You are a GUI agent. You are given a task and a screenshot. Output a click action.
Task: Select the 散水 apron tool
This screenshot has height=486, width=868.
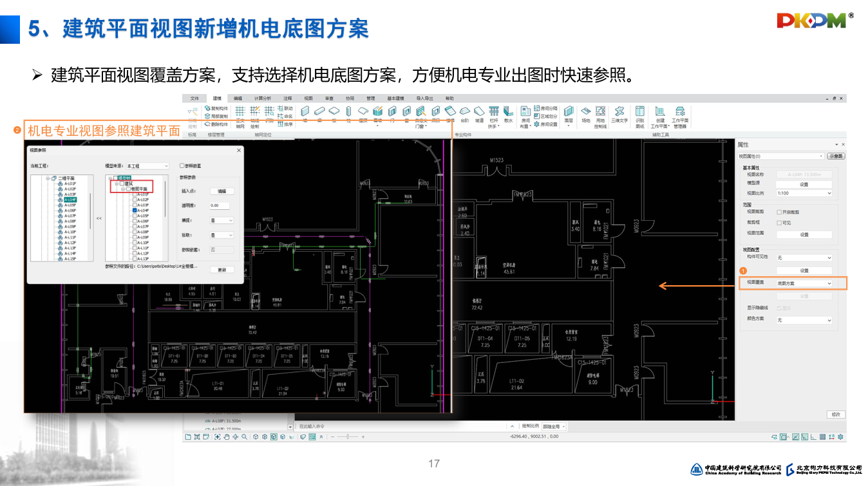pos(508,114)
